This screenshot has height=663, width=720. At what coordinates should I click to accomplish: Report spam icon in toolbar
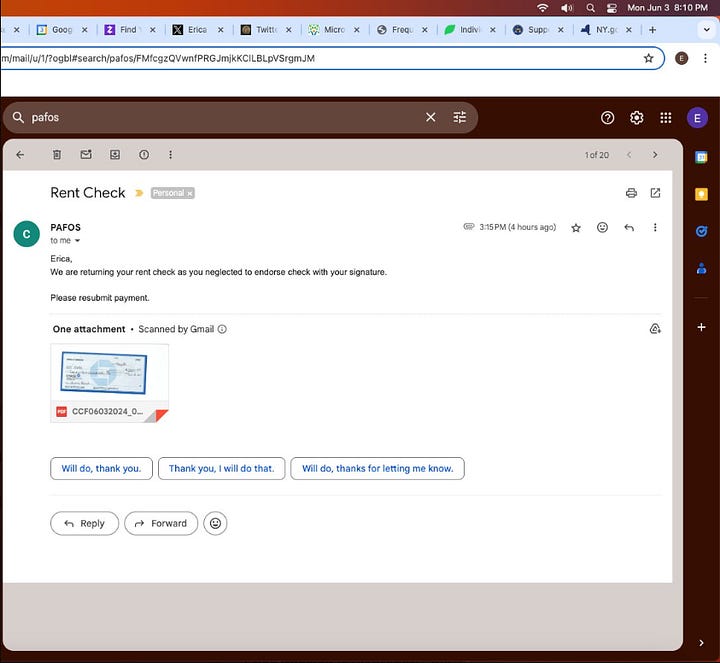pyautogui.click(x=144, y=155)
